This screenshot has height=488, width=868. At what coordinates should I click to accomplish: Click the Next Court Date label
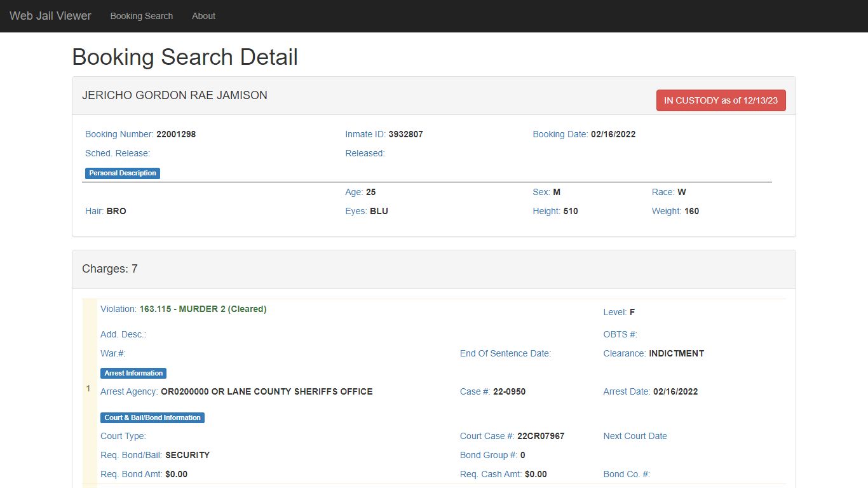pyautogui.click(x=635, y=436)
